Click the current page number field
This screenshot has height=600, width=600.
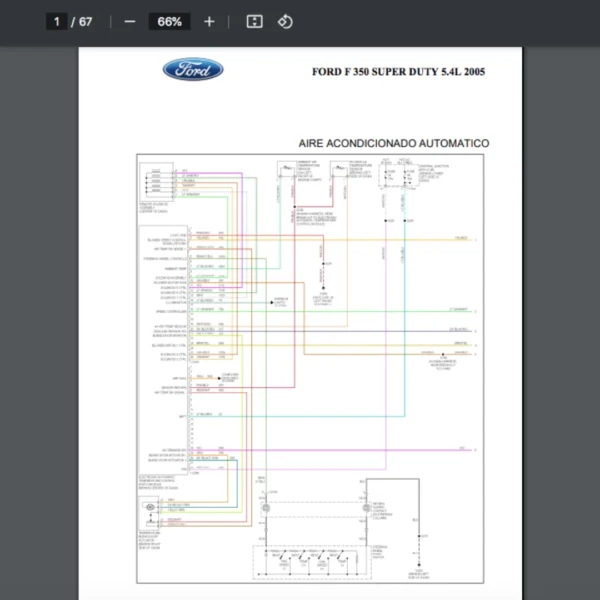[57, 21]
